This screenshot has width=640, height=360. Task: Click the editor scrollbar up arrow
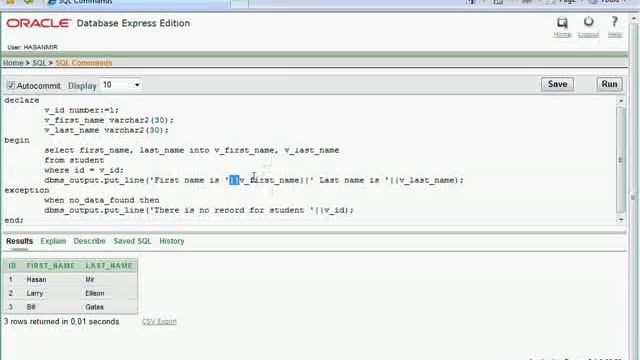pos(621,100)
